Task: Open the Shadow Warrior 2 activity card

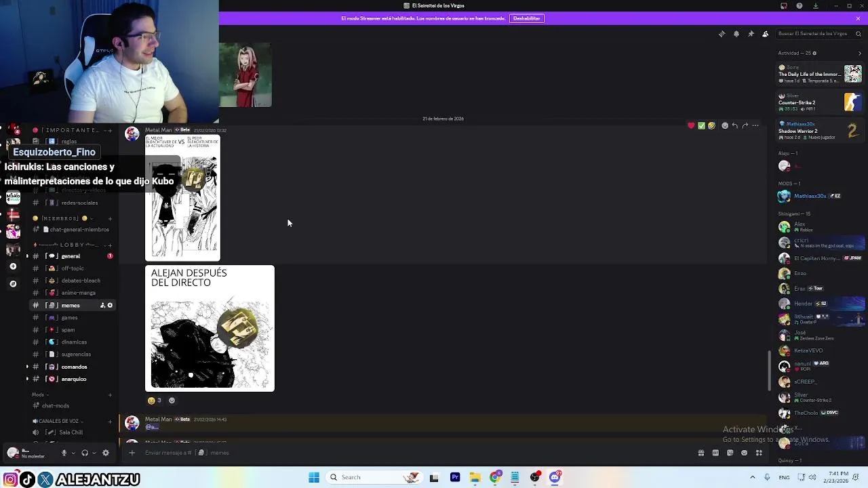Action: click(x=820, y=131)
